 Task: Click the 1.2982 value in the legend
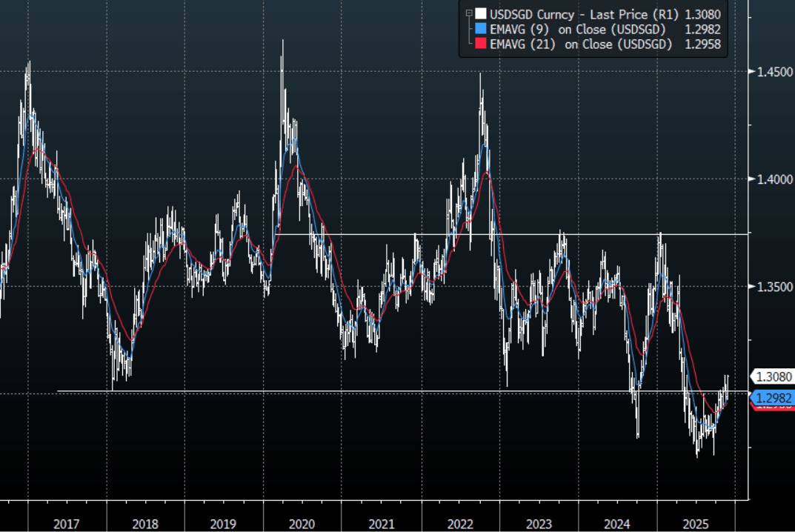[x=702, y=30]
